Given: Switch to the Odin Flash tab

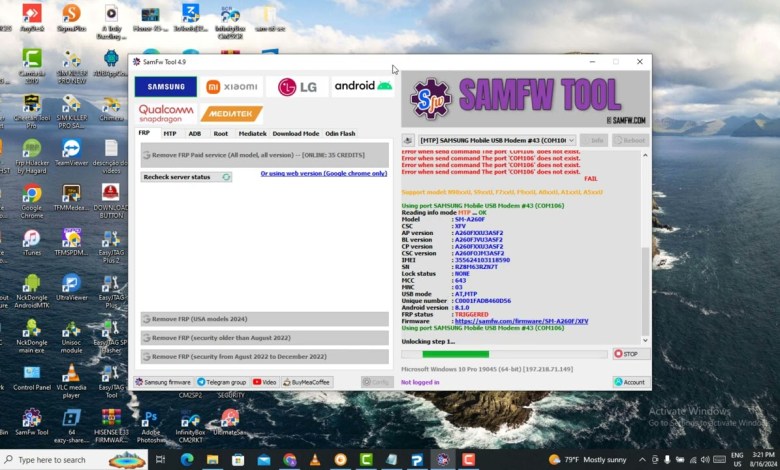Looking at the screenshot, I should click(340, 133).
